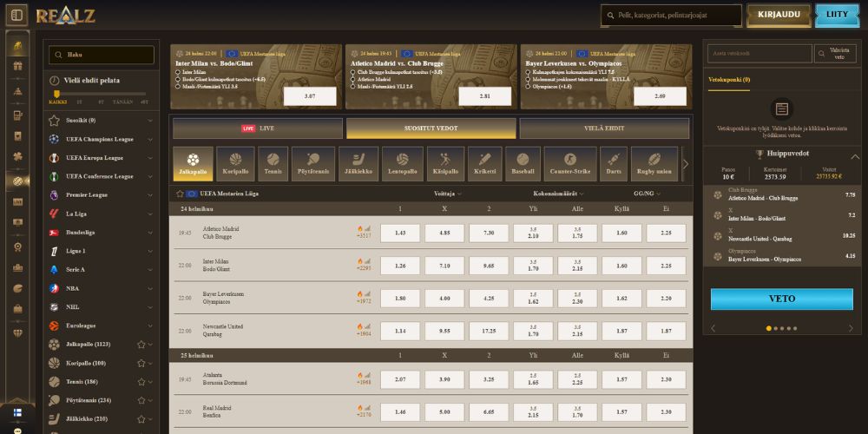
Task: Select Rugby union sport icon tile
Action: tap(654, 164)
